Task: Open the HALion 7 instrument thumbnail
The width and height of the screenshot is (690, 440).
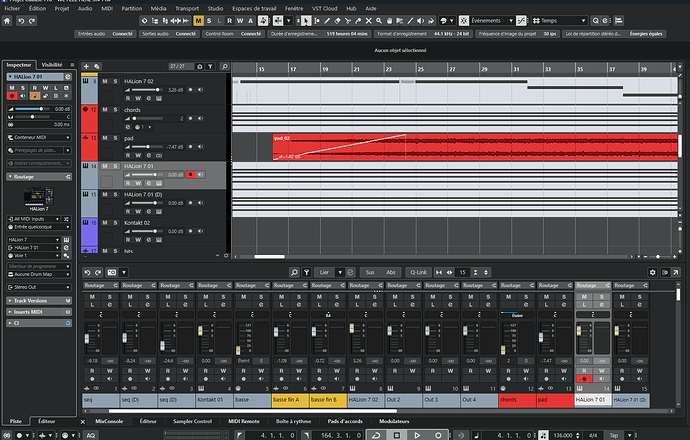Action: pos(39,197)
